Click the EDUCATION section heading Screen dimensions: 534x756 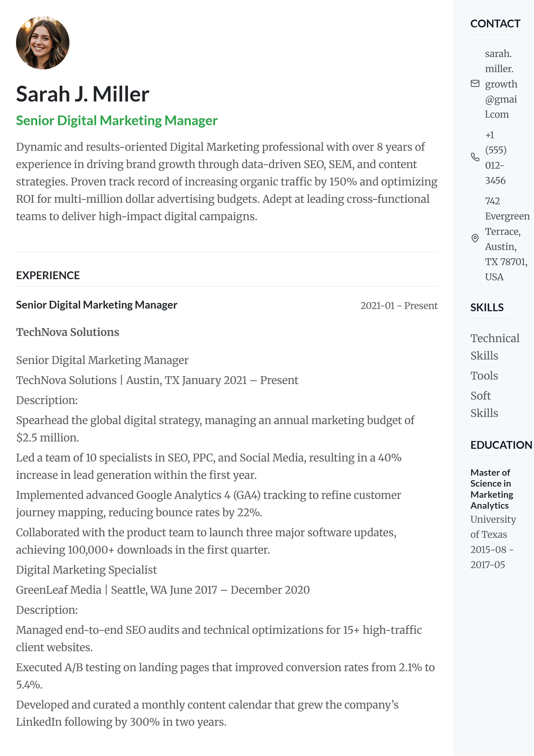click(x=501, y=445)
